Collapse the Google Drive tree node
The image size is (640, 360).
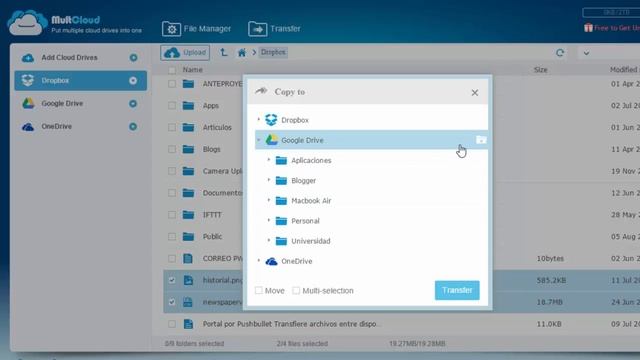click(259, 140)
